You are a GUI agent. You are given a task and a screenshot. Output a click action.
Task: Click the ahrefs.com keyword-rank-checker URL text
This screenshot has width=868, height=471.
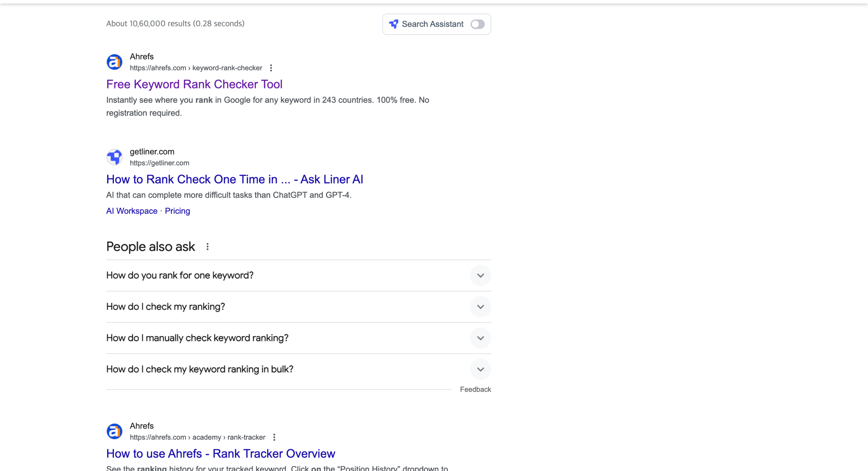click(196, 68)
